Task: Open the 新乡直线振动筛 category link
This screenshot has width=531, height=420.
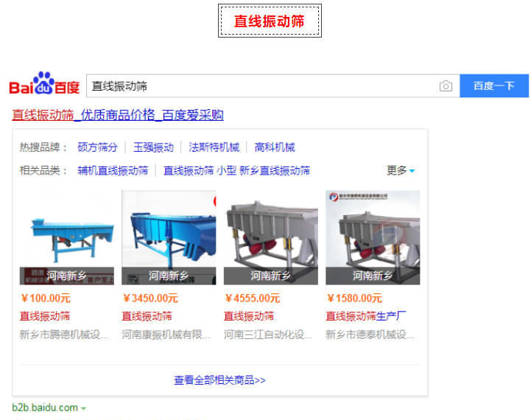Action: coord(275,170)
